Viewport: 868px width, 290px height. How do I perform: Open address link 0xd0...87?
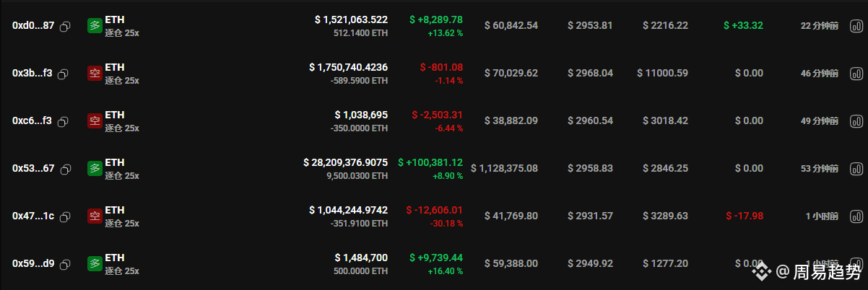(x=33, y=26)
